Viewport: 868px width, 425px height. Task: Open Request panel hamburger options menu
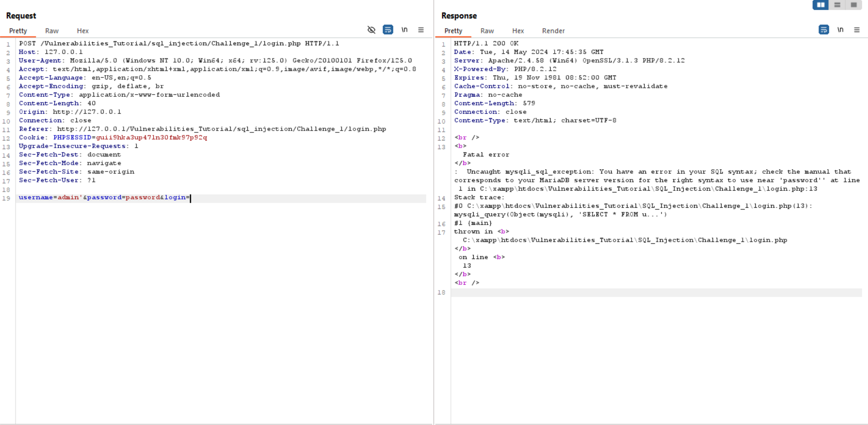(x=421, y=30)
